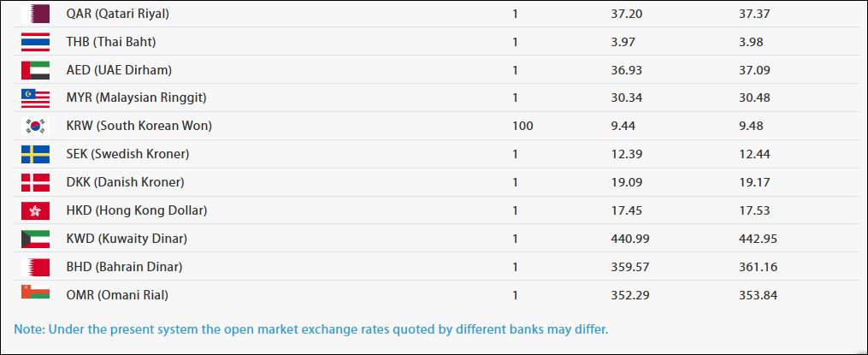
Task: Select the Malaysian flag icon
Action: coord(35,98)
